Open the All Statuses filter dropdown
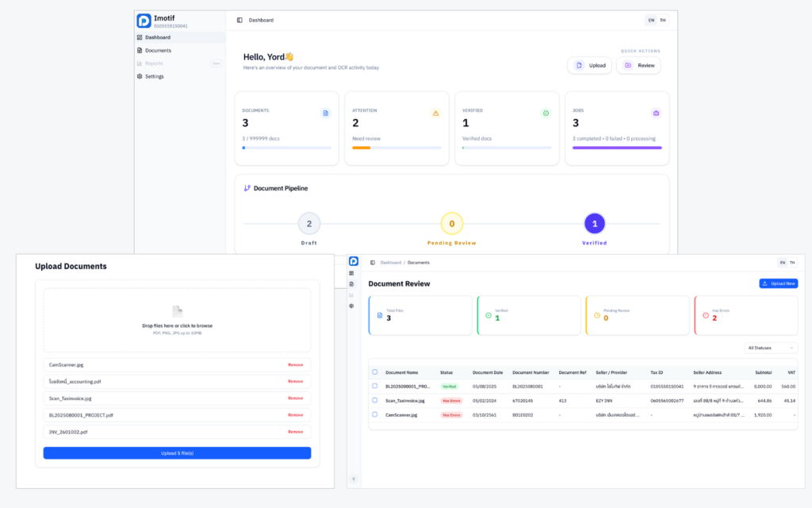 (769, 347)
